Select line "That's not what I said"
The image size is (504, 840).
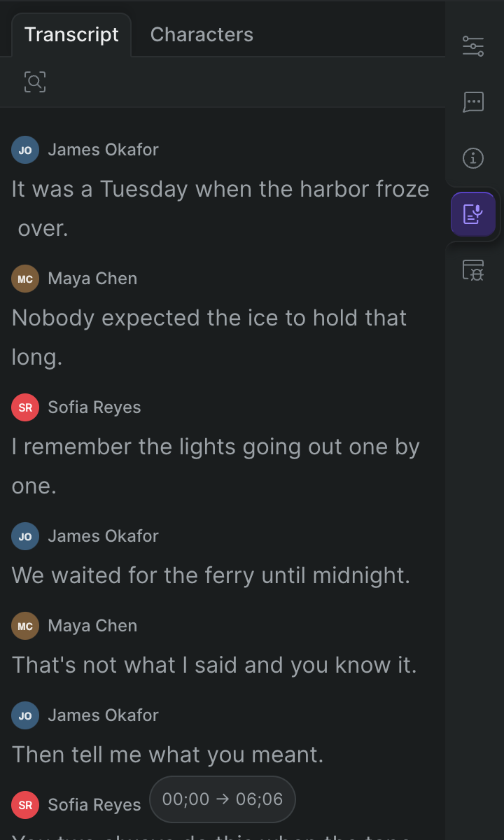click(x=214, y=665)
